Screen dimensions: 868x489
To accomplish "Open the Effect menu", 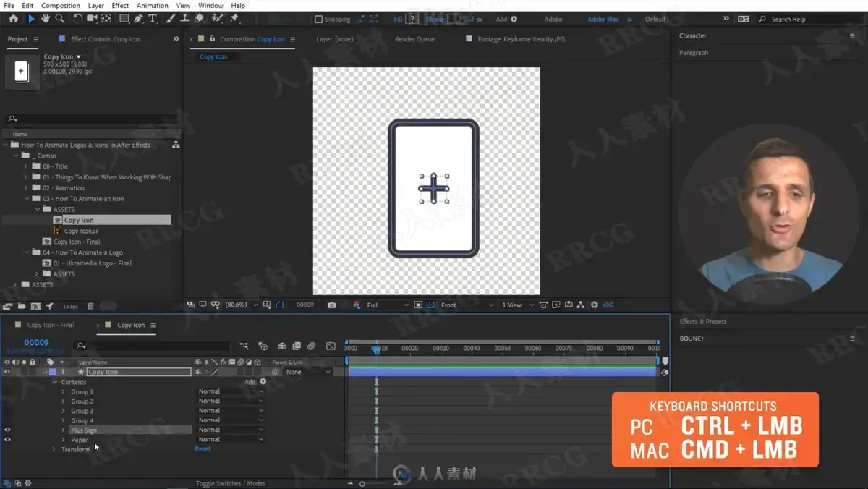I will click(x=120, y=5).
